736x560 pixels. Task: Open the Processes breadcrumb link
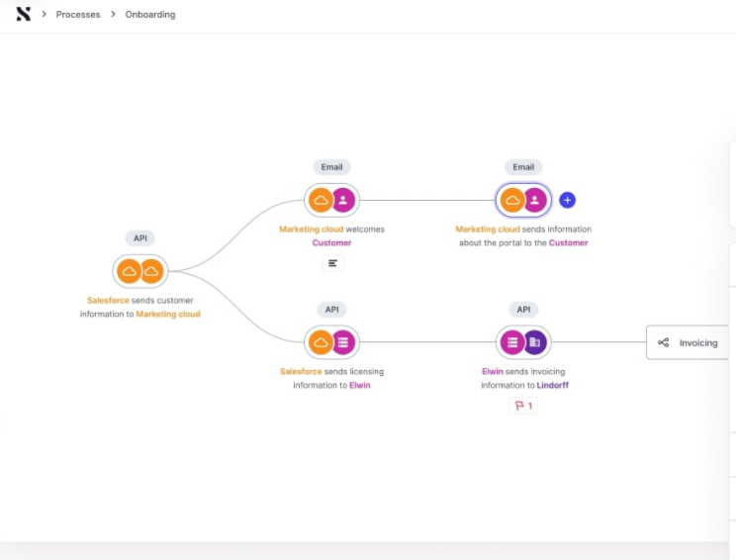coord(78,15)
